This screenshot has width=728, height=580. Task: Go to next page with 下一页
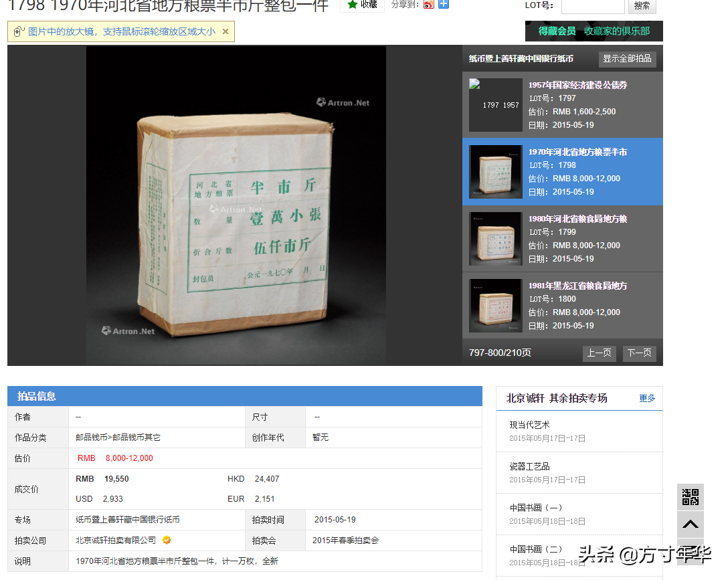[x=639, y=353]
